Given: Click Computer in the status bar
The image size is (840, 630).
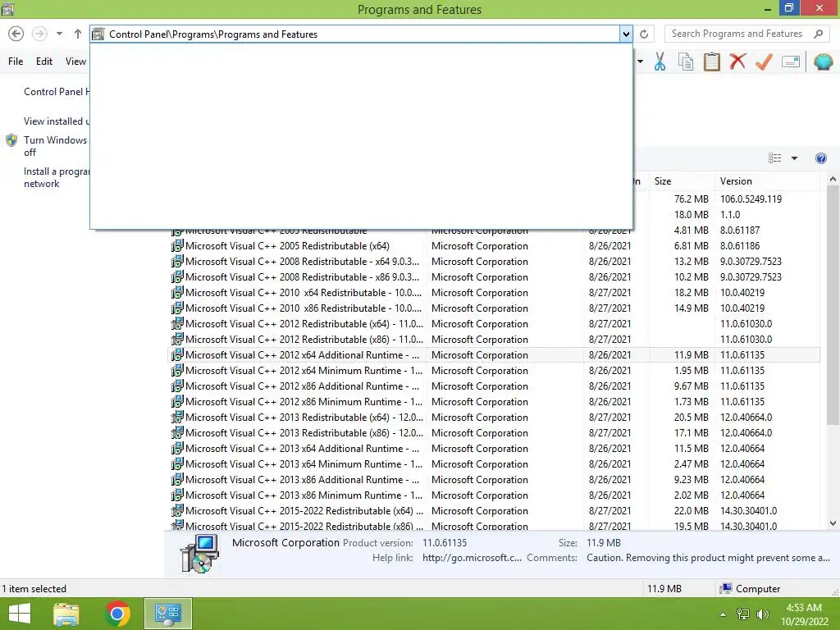Looking at the screenshot, I should pyautogui.click(x=750, y=589).
